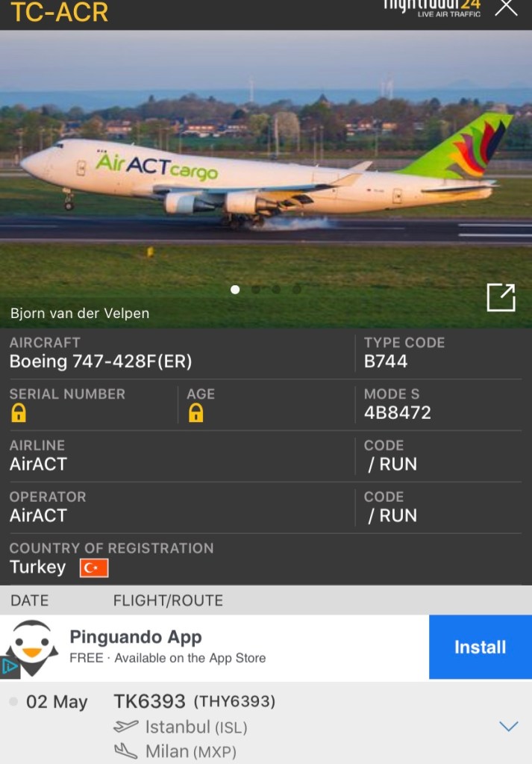532x764 pixels.
Task: Tap the landing plane icon beside Milan
Action: 125,751
